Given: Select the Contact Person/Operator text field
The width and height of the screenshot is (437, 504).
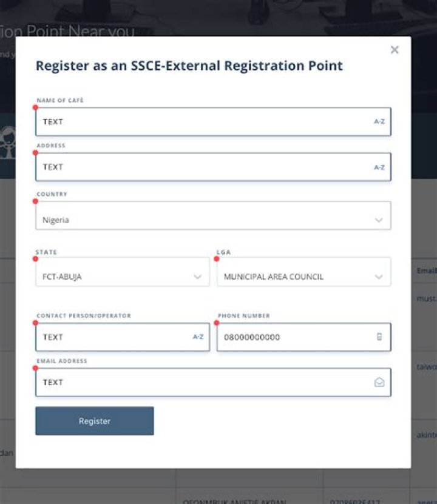Looking at the screenshot, I should point(109,337).
